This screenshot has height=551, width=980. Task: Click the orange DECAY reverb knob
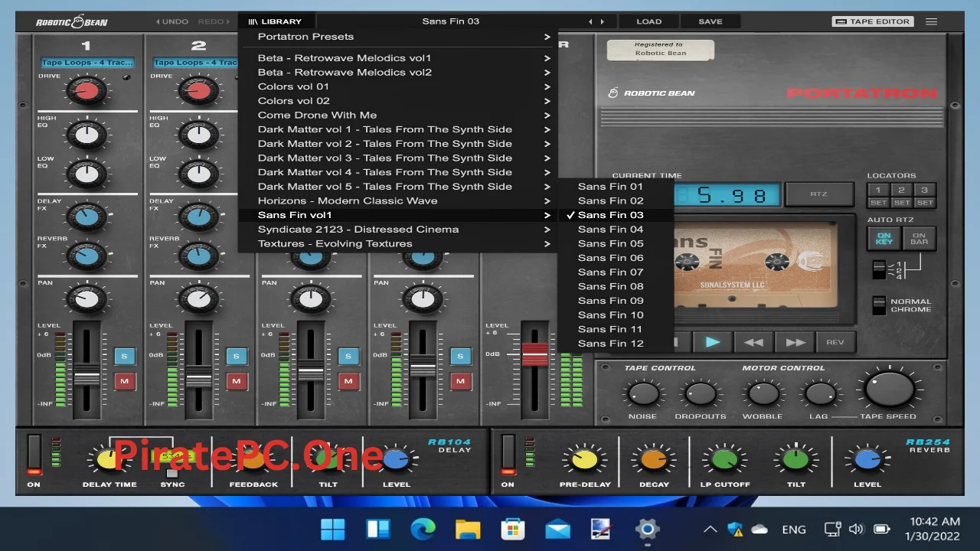tap(653, 459)
